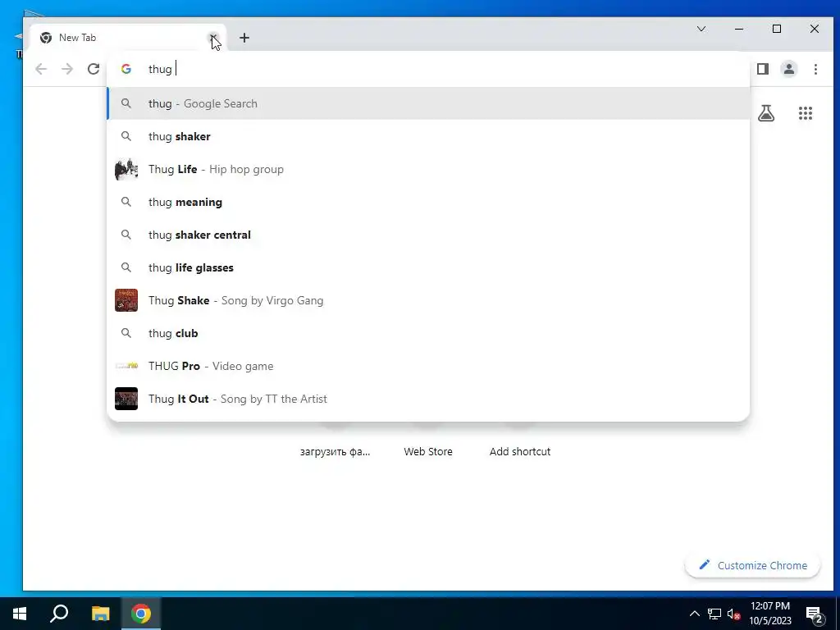Open Chrome three-dot menu
Screen dimensions: 840x630
point(815,69)
